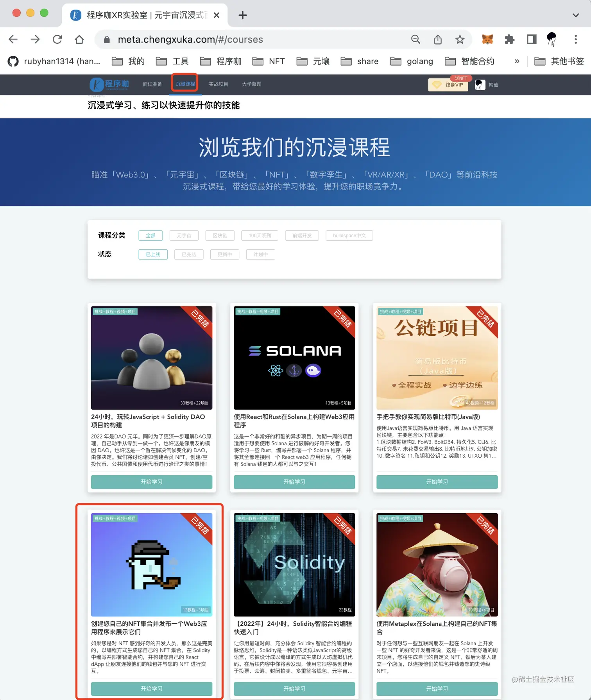Open Chrome three-dot menu

click(x=575, y=39)
